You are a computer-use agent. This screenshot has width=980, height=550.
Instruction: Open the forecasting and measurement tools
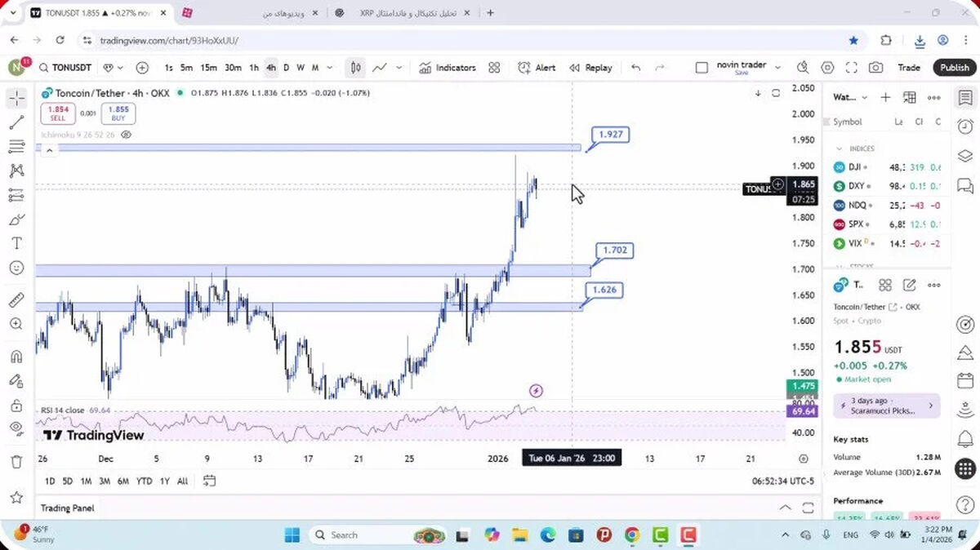click(16, 195)
